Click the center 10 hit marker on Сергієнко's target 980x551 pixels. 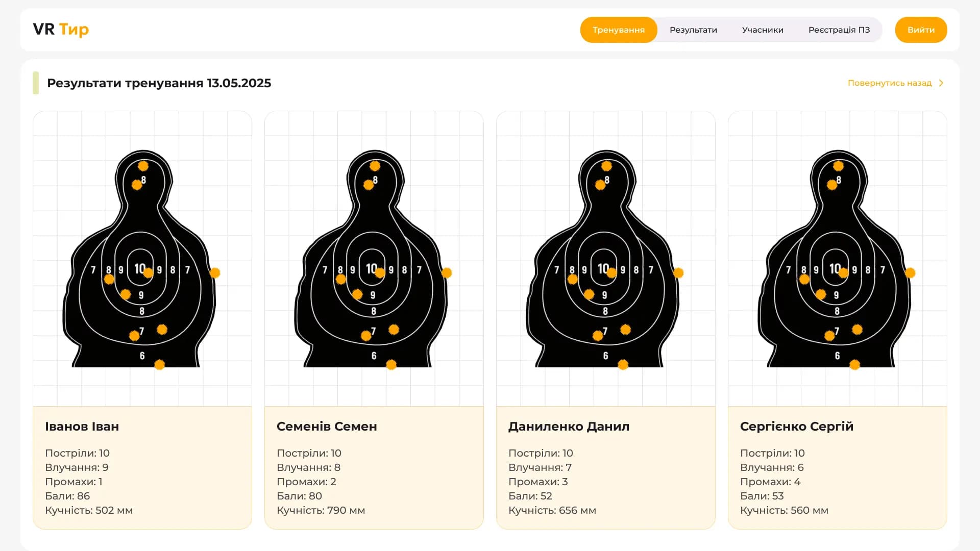pyautogui.click(x=843, y=273)
